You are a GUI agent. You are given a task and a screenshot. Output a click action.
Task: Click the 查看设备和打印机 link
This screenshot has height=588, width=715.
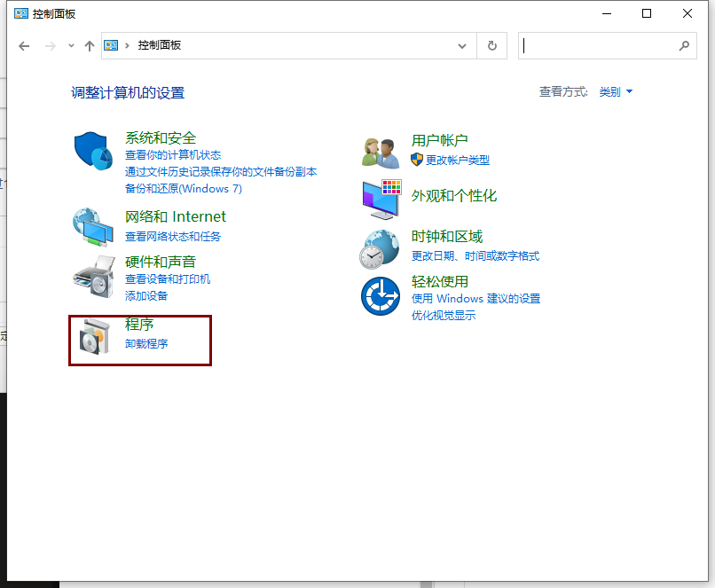pos(168,279)
